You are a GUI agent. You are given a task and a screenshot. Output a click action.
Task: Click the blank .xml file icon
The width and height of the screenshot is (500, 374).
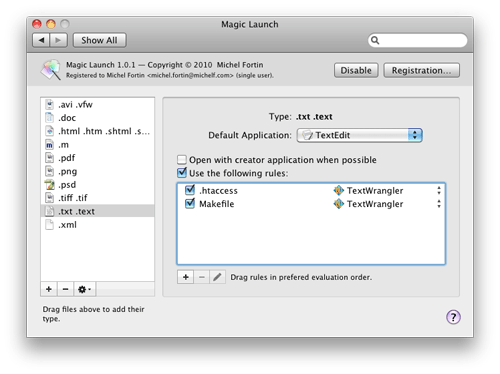pos(49,224)
